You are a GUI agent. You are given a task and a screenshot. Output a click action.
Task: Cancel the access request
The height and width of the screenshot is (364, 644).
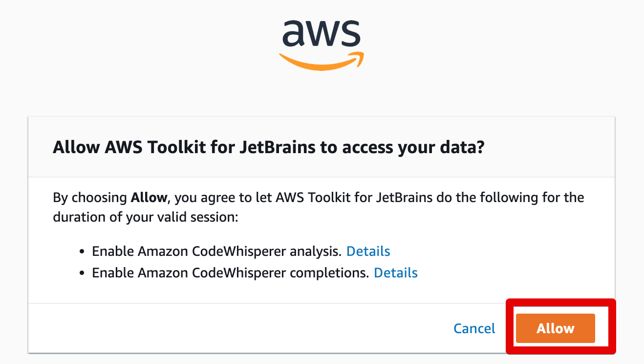[x=474, y=328]
